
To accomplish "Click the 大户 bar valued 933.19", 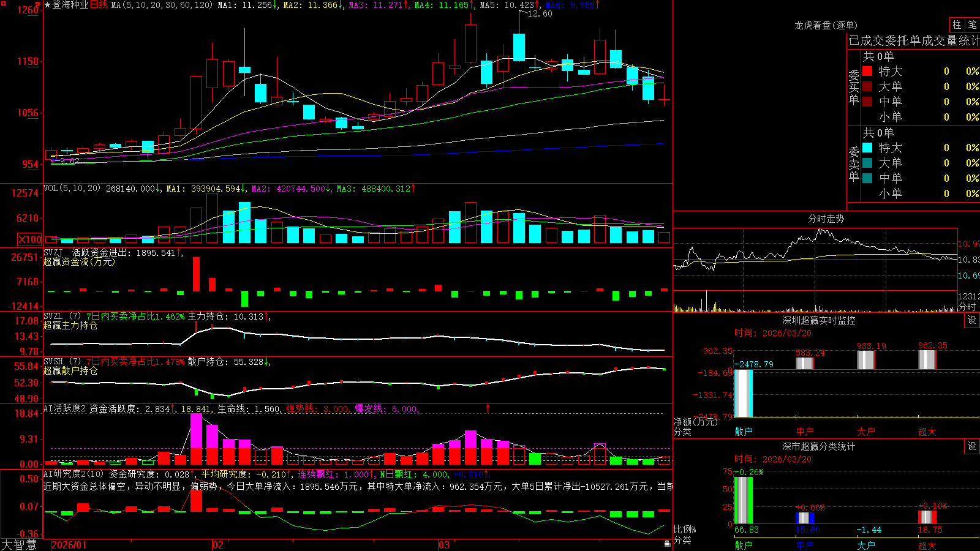I will point(866,360).
